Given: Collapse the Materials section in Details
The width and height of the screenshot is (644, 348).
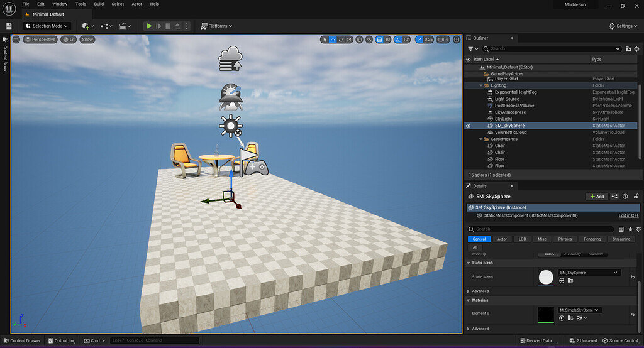Looking at the screenshot, I should pos(468,300).
